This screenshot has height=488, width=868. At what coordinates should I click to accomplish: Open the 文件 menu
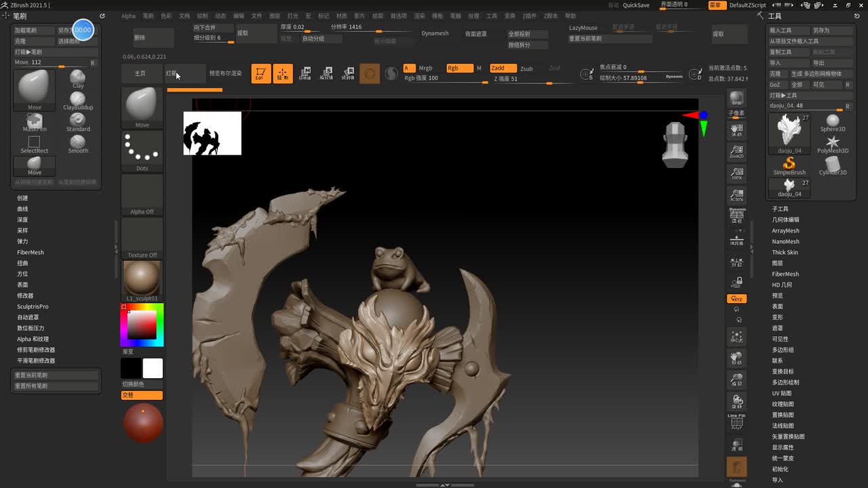tap(256, 16)
